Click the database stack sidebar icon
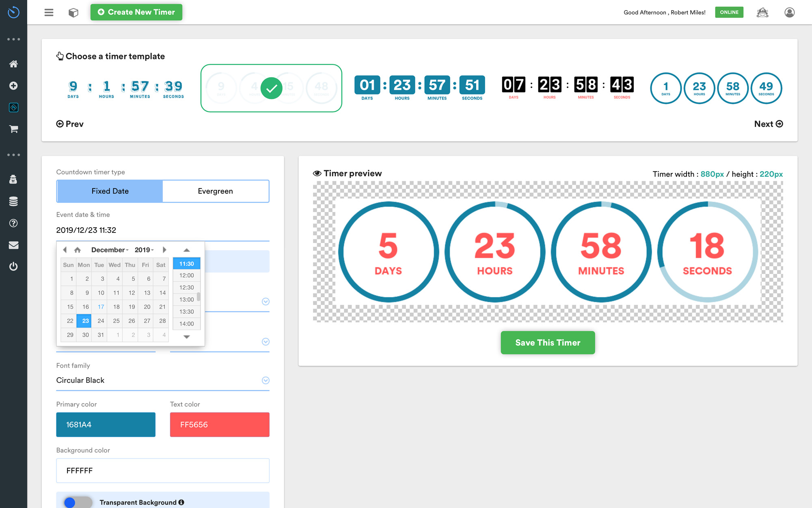 [x=13, y=201]
